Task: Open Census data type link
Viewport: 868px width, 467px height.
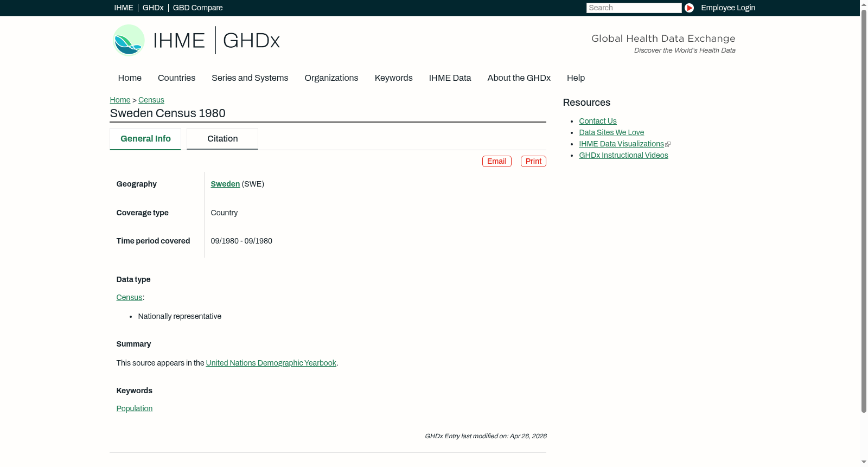Action: click(x=129, y=298)
